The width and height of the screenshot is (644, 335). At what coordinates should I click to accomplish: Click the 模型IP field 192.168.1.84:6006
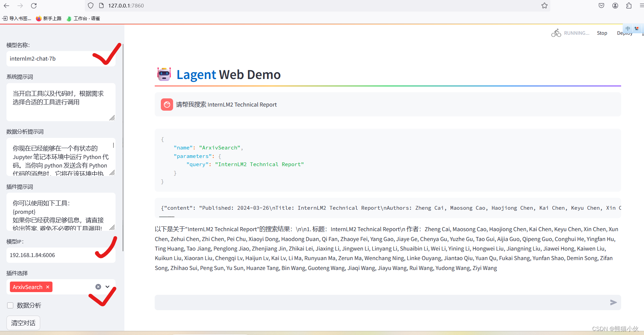pos(61,255)
